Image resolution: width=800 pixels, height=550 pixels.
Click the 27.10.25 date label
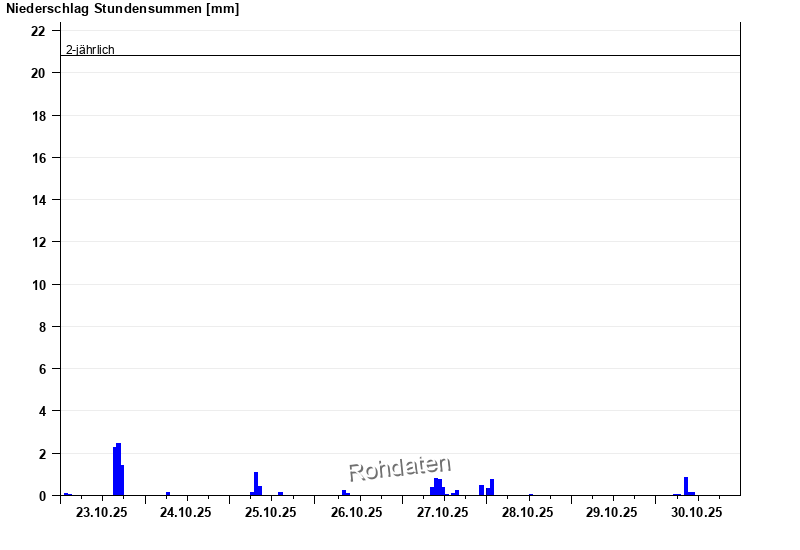tap(442, 513)
